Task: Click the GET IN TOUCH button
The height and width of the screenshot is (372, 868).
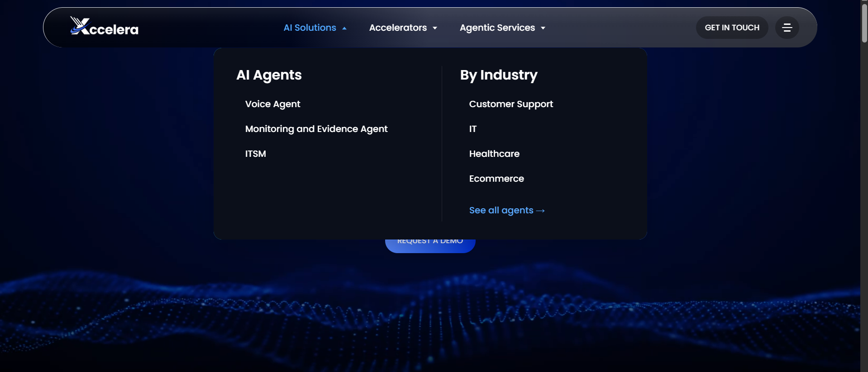Action: point(732,28)
